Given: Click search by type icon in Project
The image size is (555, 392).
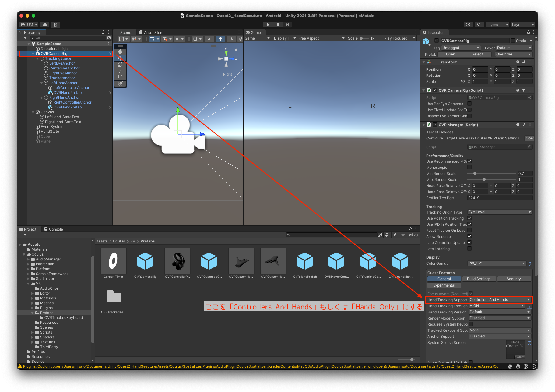Looking at the screenshot, I should coord(387,235).
